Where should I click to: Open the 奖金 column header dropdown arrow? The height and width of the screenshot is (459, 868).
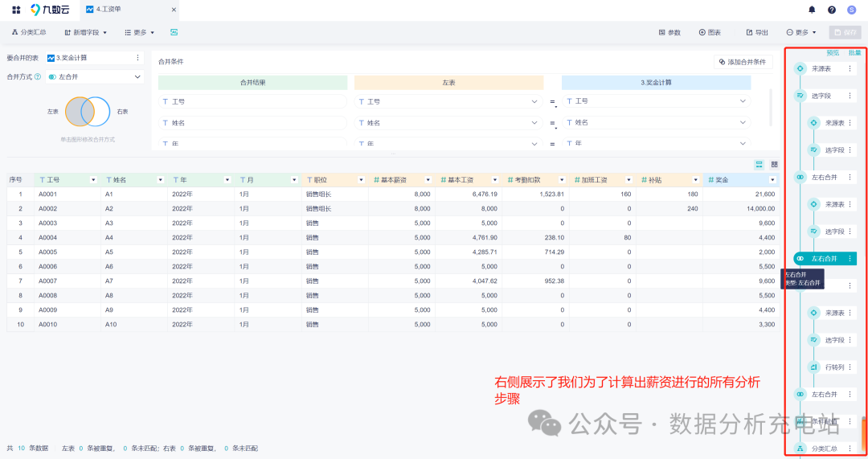[772, 180]
